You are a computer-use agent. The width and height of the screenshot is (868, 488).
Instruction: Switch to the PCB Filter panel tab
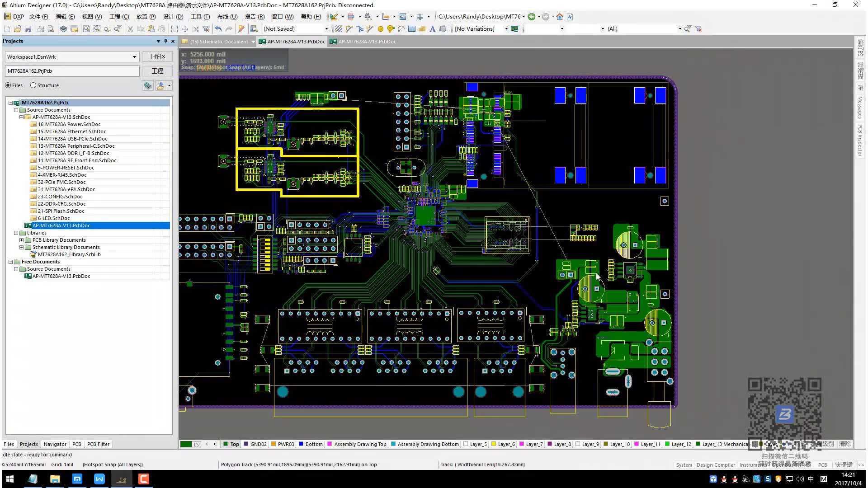point(98,444)
